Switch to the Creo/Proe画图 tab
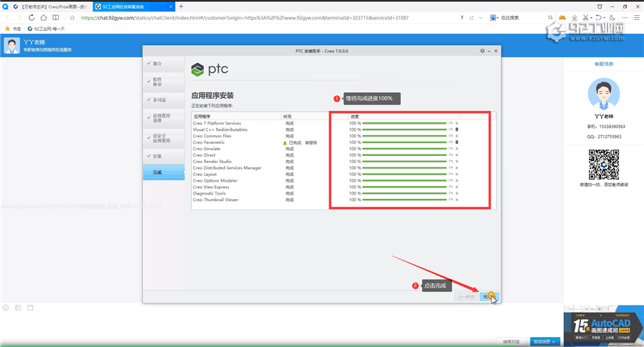 click(50, 6)
